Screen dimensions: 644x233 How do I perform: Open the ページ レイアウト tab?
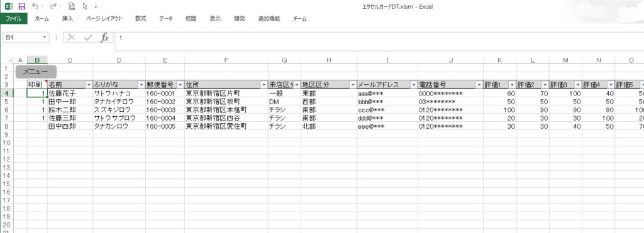(104, 18)
